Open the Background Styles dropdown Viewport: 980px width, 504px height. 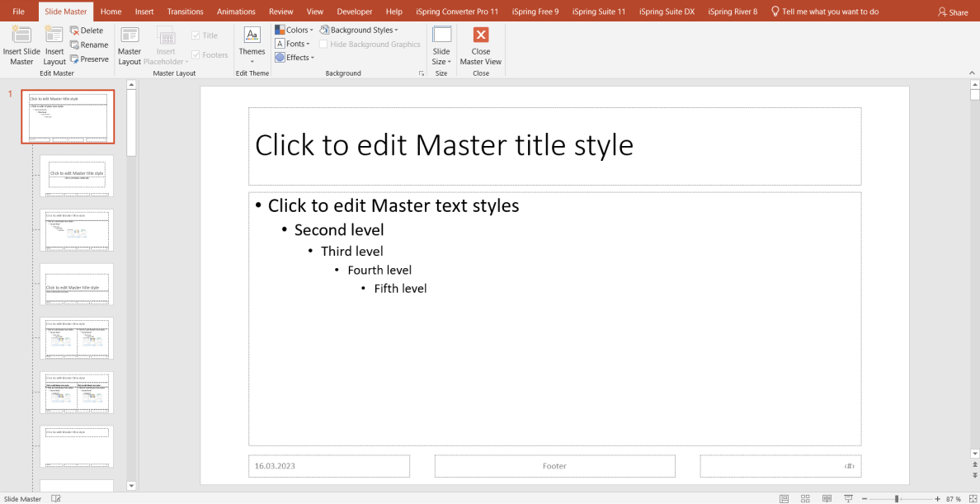[x=360, y=29]
